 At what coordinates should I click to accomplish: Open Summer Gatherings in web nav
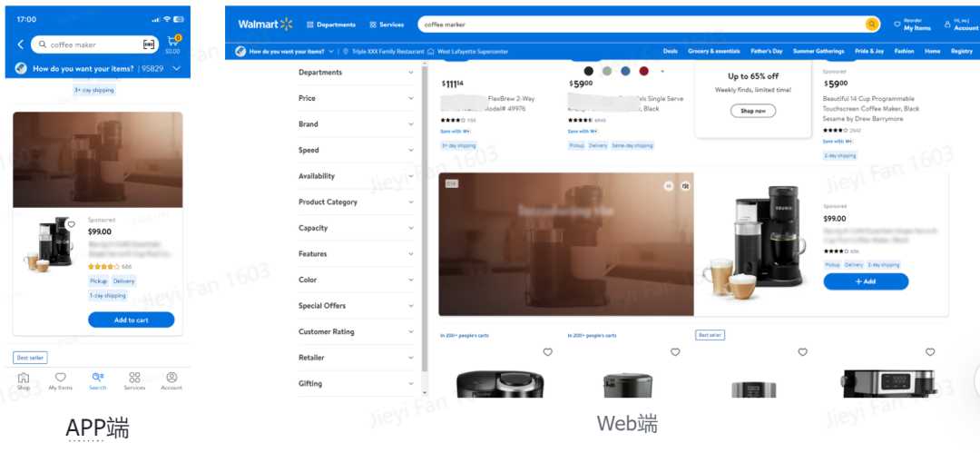[x=818, y=52]
